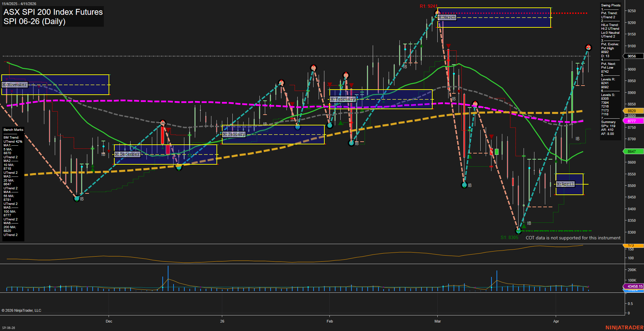This screenshot has width=644, height=331.
Task: Click the R1: 9241 resistance label
Action: tap(429, 6)
